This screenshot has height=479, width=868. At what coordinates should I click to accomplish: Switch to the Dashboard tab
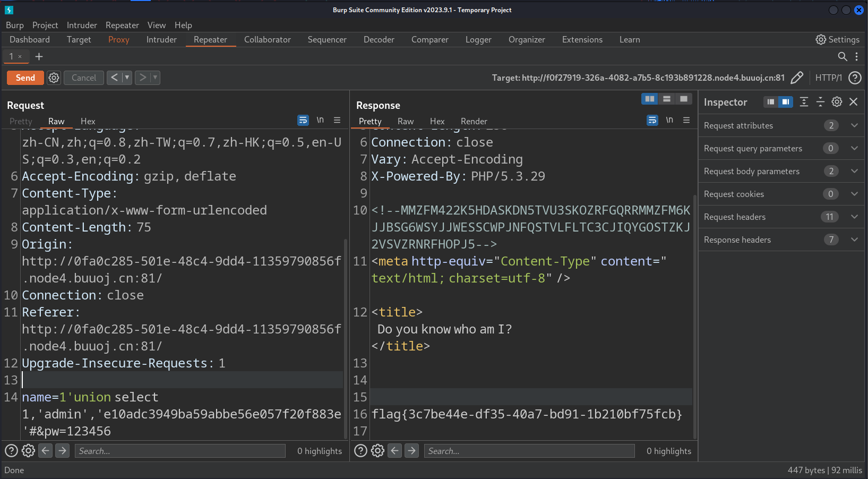click(x=30, y=39)
